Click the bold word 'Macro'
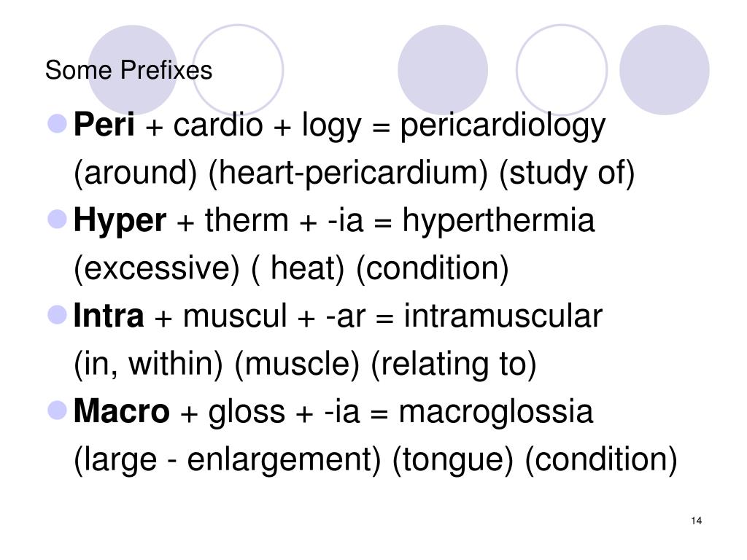 pyautogui.click(x=122, y=411)
